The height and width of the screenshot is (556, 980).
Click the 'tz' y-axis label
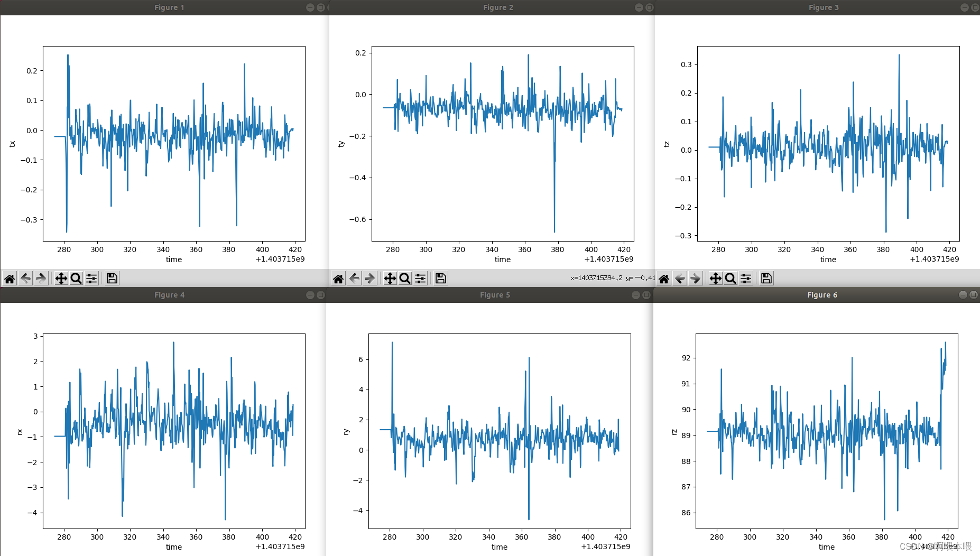coord(667,144)
